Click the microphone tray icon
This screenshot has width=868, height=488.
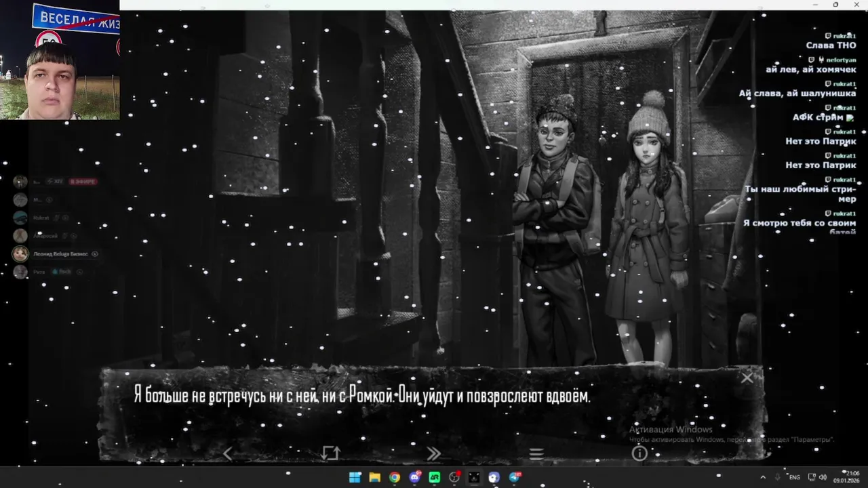[778, 477]
